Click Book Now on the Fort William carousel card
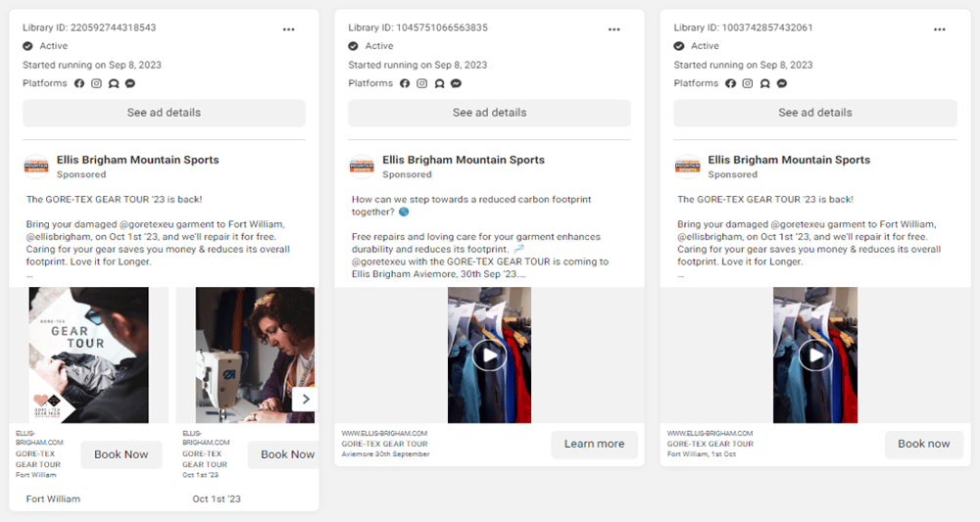The image size is (980, 522). 122,454
